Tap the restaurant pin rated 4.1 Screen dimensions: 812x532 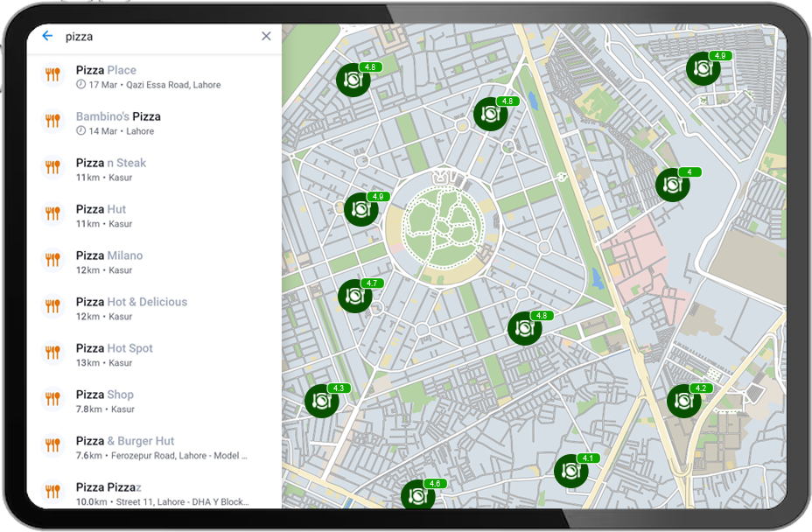pyautogui.click(x=570, y=471)
